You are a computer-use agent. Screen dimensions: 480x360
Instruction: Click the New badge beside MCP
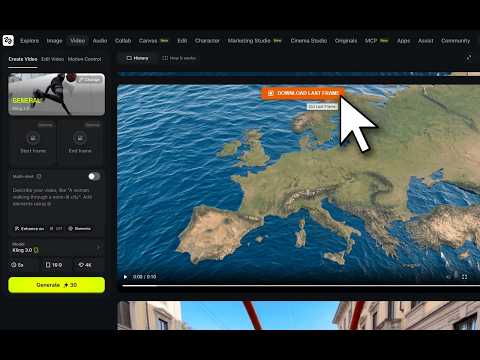[x=384, y=41]
